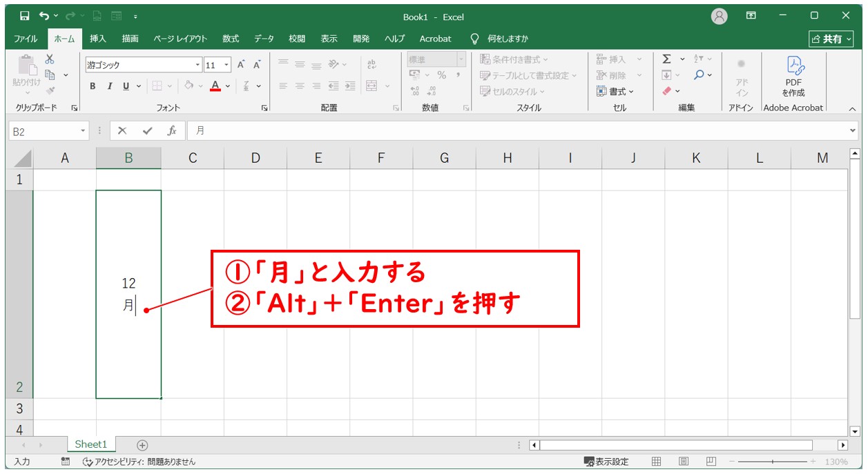Viewport: 868px width, 474px height.
Task: Click the zoom slider handle
Action: coord(773,462)
